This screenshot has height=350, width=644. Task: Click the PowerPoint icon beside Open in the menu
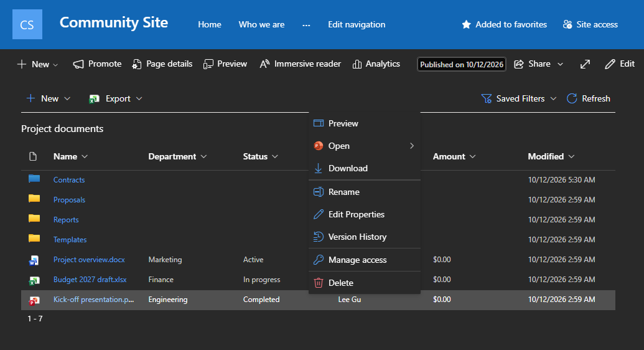319,146
